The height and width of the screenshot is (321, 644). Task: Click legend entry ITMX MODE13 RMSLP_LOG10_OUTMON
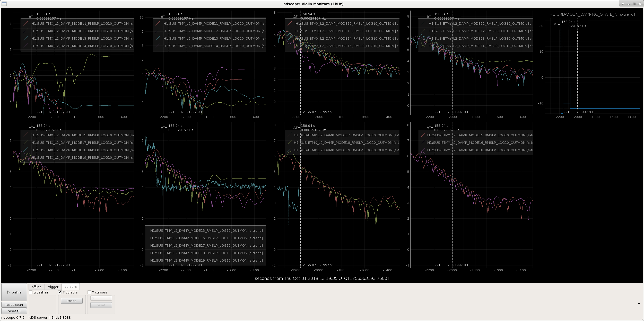[82, 38]
